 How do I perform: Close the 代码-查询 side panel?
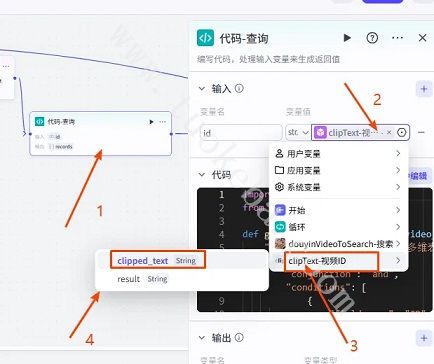coord(422,38)
